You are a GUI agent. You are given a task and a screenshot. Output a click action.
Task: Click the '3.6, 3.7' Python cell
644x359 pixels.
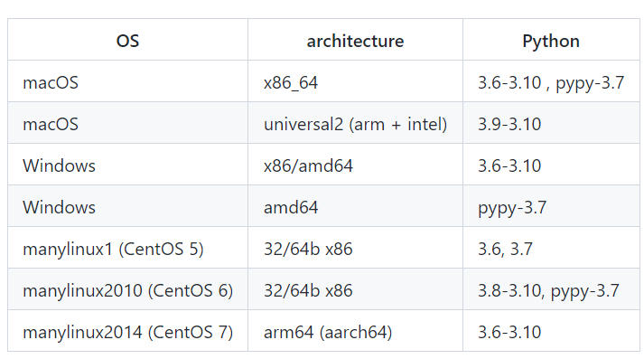click(x=551, y=248)
